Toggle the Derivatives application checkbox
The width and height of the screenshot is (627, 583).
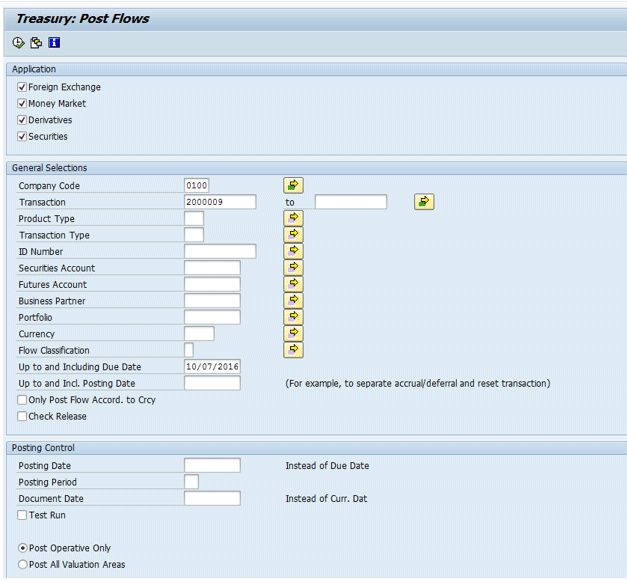click(x=22, y=120)
